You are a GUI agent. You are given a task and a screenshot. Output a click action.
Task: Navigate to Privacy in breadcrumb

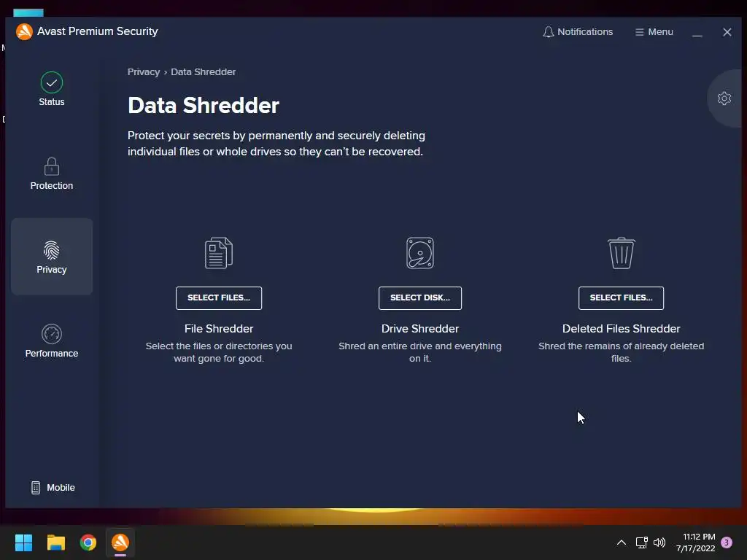click(144, 72)
